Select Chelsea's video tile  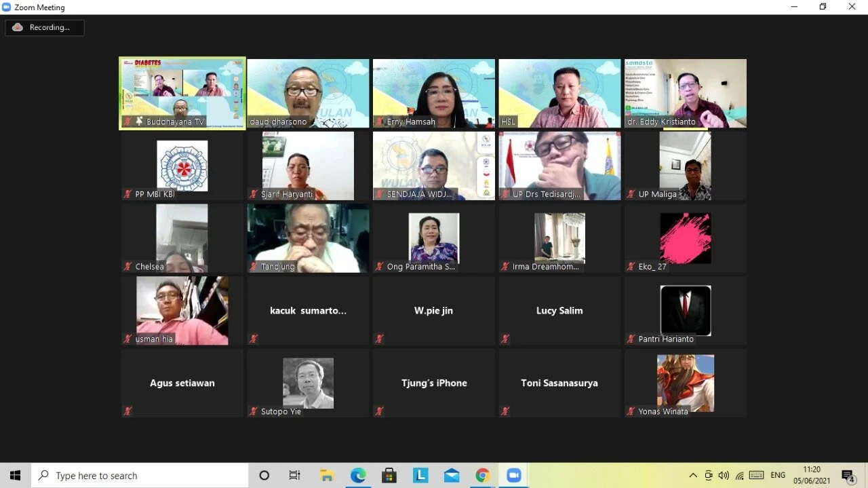coord(182,238)
